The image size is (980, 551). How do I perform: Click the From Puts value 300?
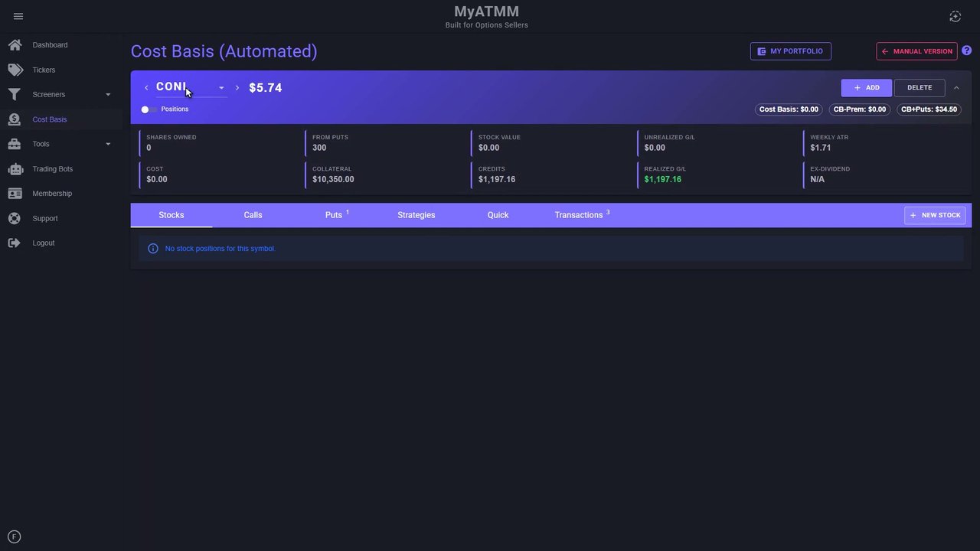(319, 148)
